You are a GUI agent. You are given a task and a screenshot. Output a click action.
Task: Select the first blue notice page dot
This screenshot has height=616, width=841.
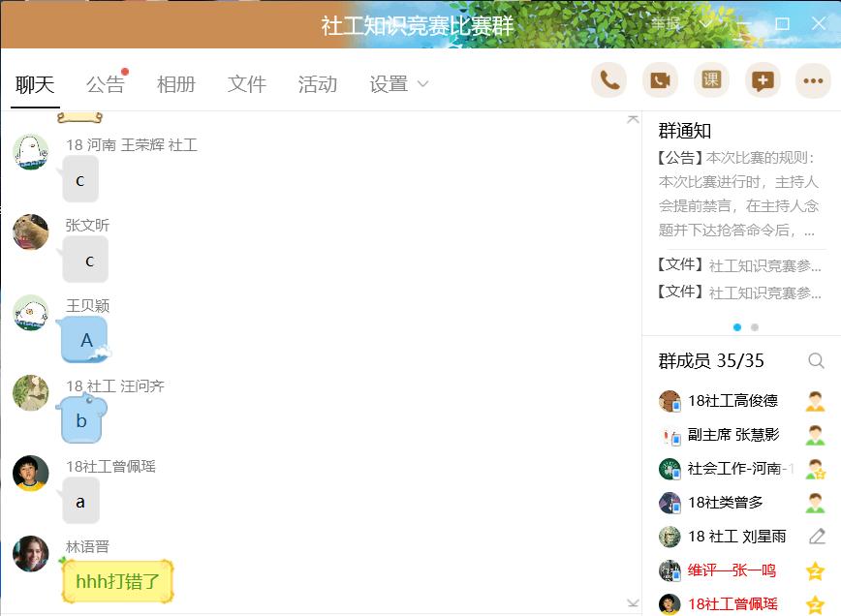(x=737, y=327)
